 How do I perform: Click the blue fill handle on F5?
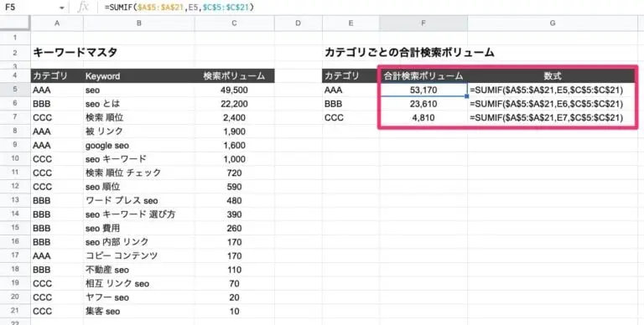click(467, 96)
